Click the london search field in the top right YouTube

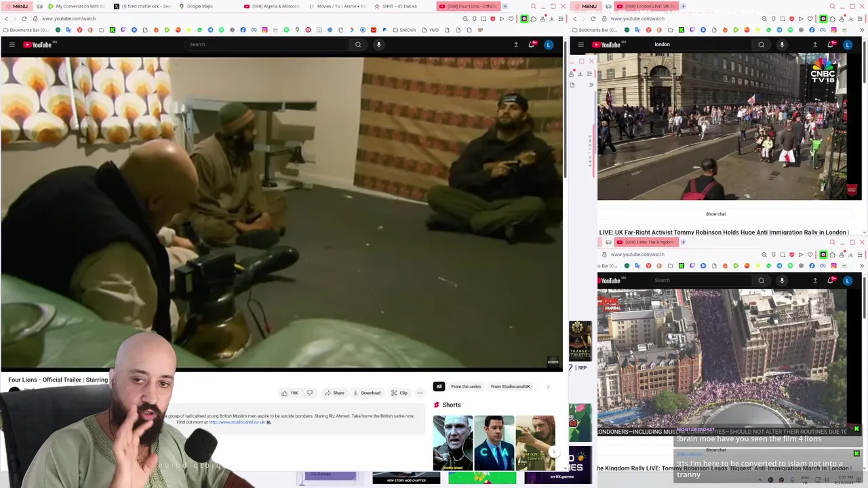[x=702, y=45]
